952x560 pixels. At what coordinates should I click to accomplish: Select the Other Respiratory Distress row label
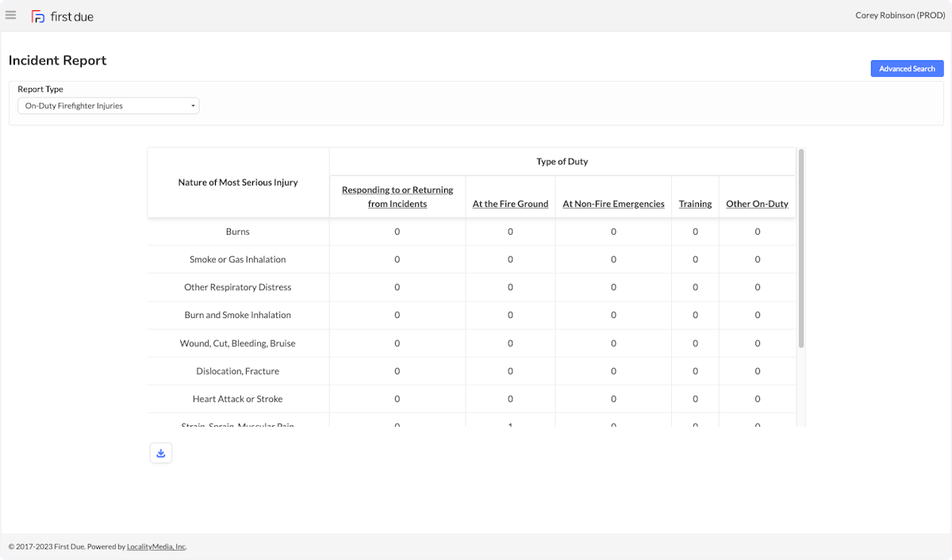tap(238, 287)
